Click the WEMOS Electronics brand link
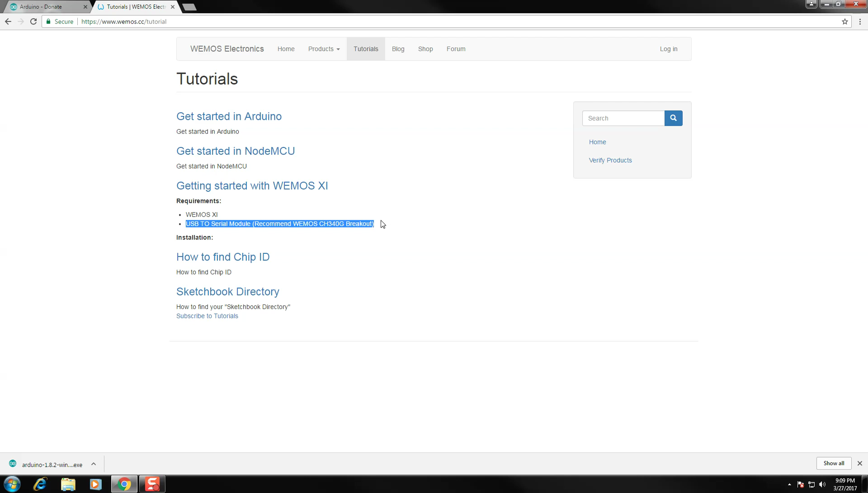Screen dimensions: 868x493 pos(227,49)
